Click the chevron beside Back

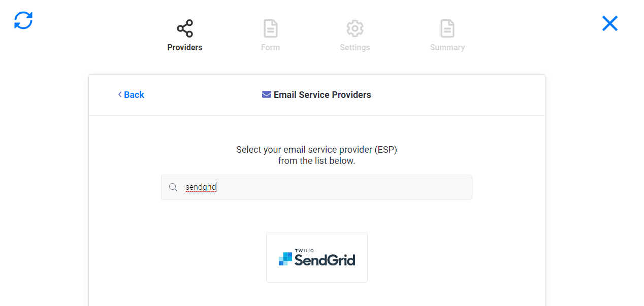click(120, 94)
